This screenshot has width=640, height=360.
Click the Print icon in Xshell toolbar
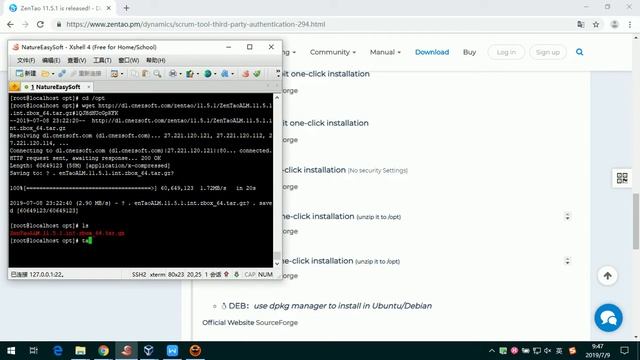point(173,73)
